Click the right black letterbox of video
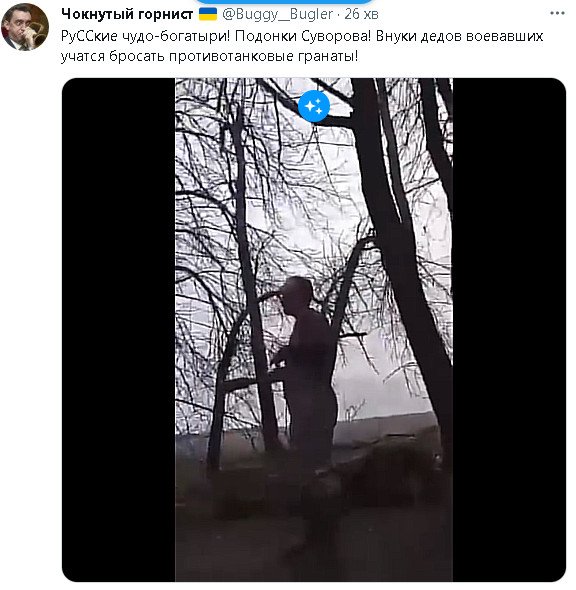Viewport: 576px width, 590px height. 509,330
